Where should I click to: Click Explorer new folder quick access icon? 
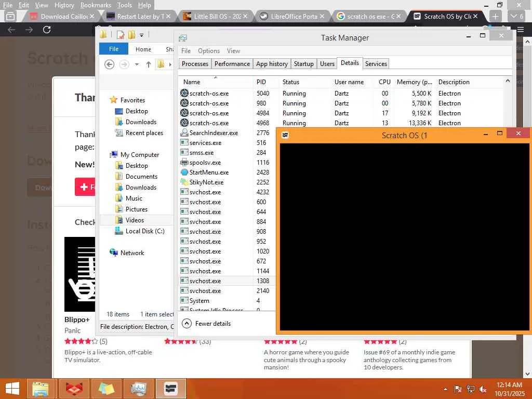[x=131, y=35]
